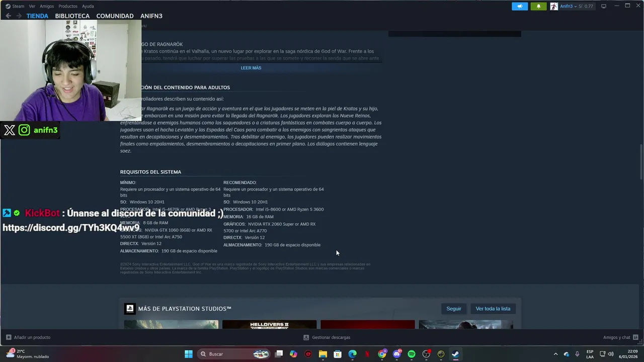
Task: Open the Steam menu
Action: click(18, 6)
